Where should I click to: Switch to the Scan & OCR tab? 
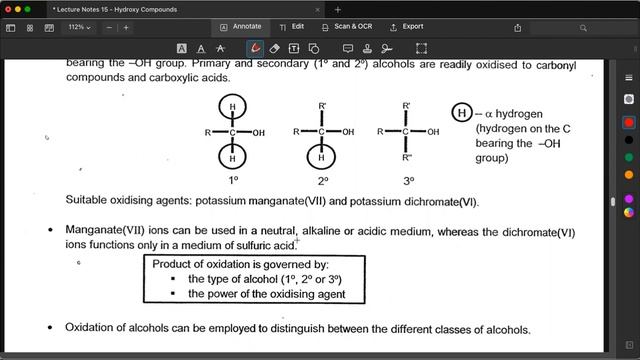tap(347, 27)
